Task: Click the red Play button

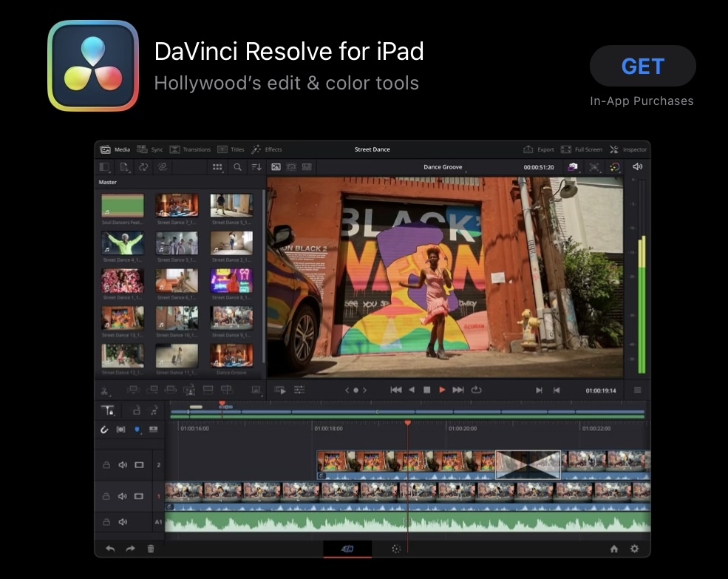Action: point(442,390)
